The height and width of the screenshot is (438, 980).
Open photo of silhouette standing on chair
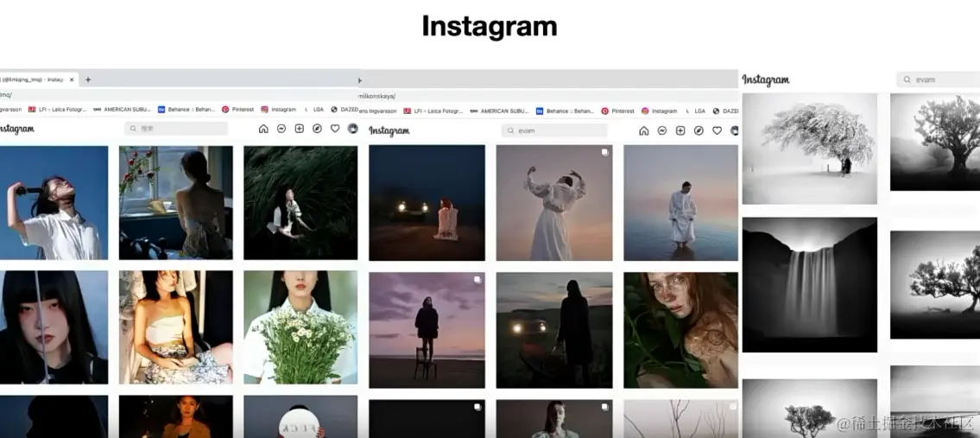427,330
